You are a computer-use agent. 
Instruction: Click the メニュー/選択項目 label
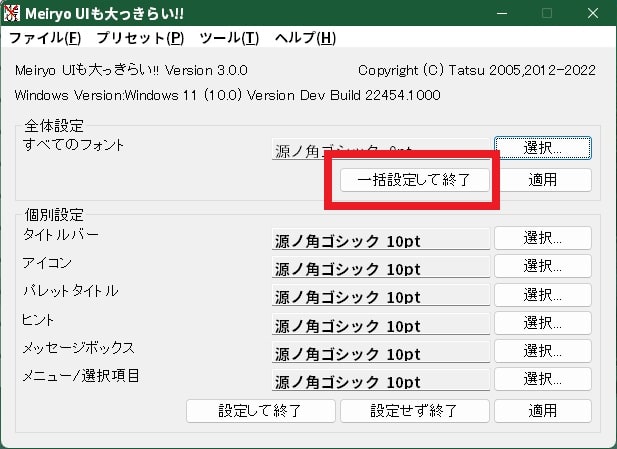click(81, 376)
